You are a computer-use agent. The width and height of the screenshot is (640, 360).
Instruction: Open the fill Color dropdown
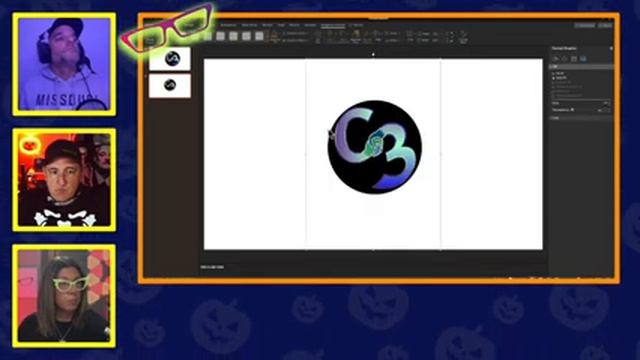[x=606, y=103]
